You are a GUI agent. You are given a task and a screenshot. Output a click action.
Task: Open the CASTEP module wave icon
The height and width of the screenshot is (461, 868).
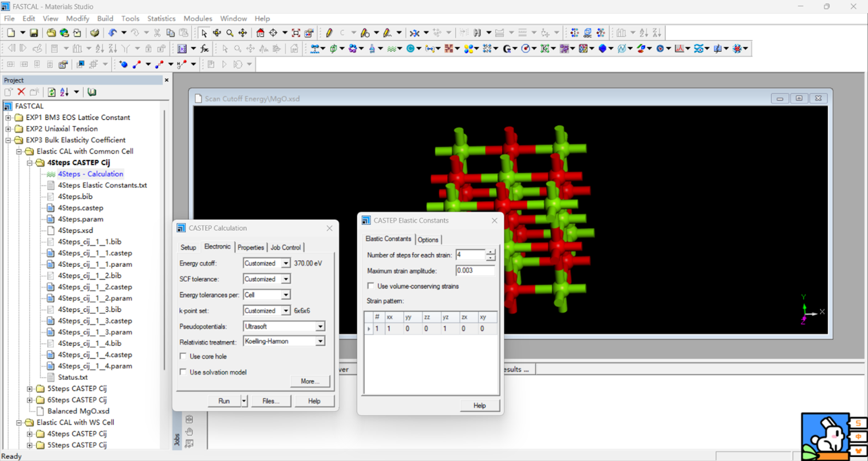point(392,49)
